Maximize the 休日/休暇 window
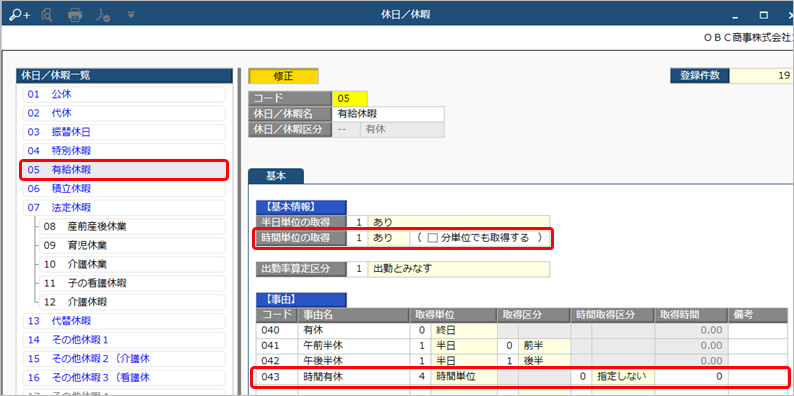The height and width of the screenshot is (396, 794). [763, 15]
